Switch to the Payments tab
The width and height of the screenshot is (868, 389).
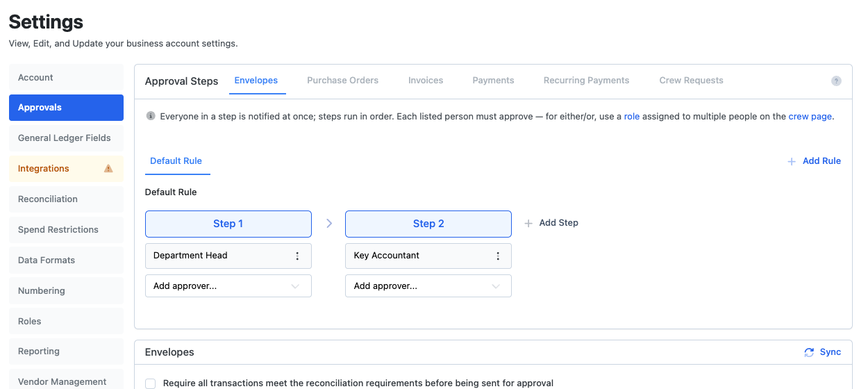tap(493, 81)
